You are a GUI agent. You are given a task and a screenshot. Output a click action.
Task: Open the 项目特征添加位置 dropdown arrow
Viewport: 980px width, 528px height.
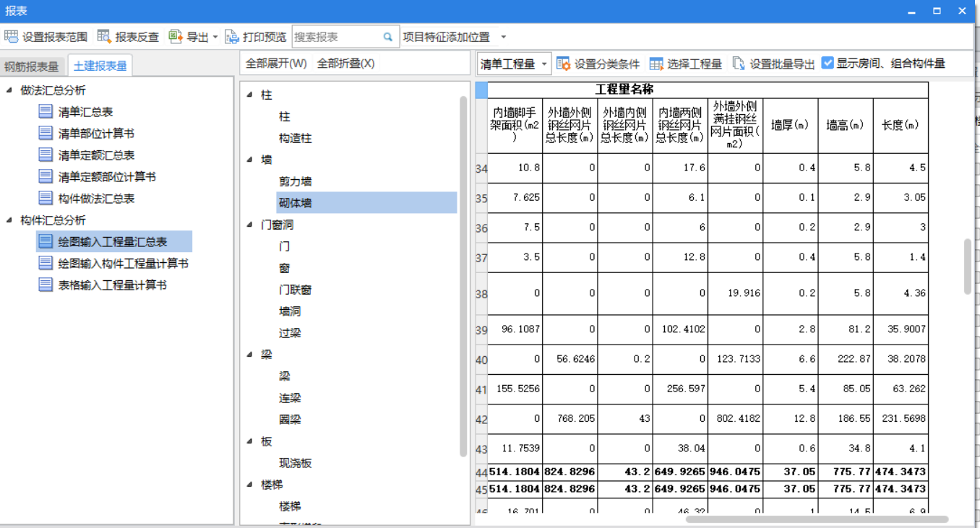click(x=504, y=38)
